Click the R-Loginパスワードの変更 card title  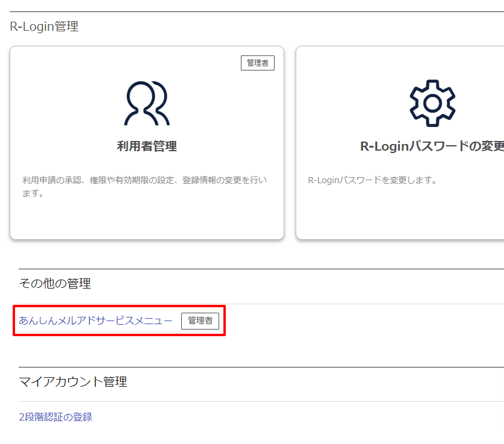[x=432, y=146]
